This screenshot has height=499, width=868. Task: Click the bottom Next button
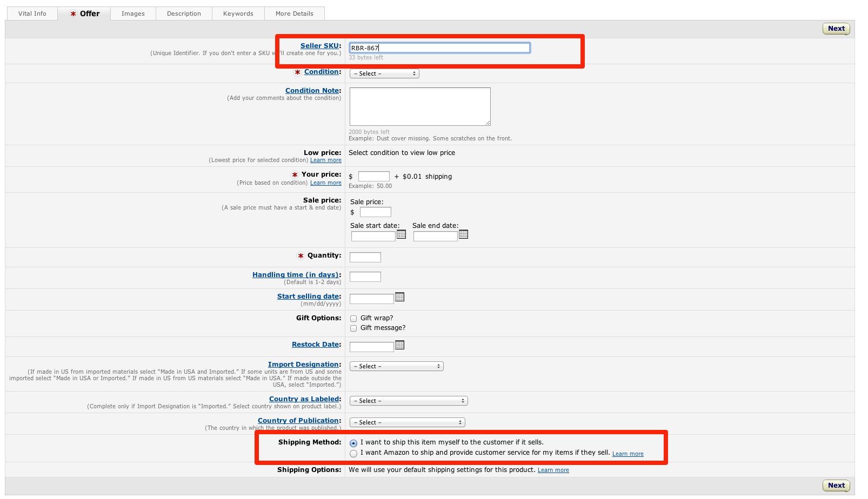click(x=836, y=485)
